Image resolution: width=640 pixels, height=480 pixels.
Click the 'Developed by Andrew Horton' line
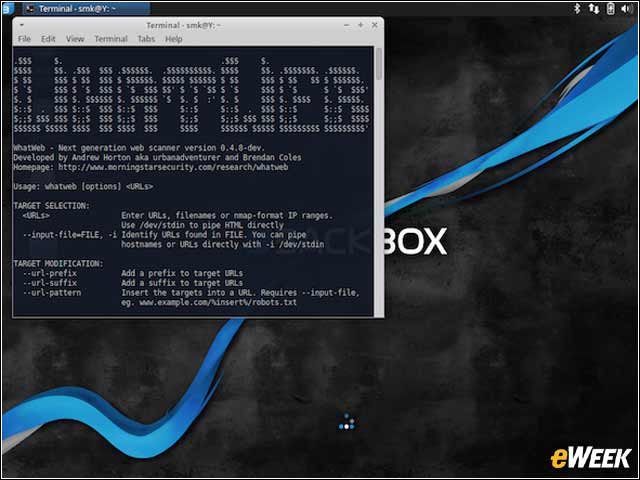point(157,158)
